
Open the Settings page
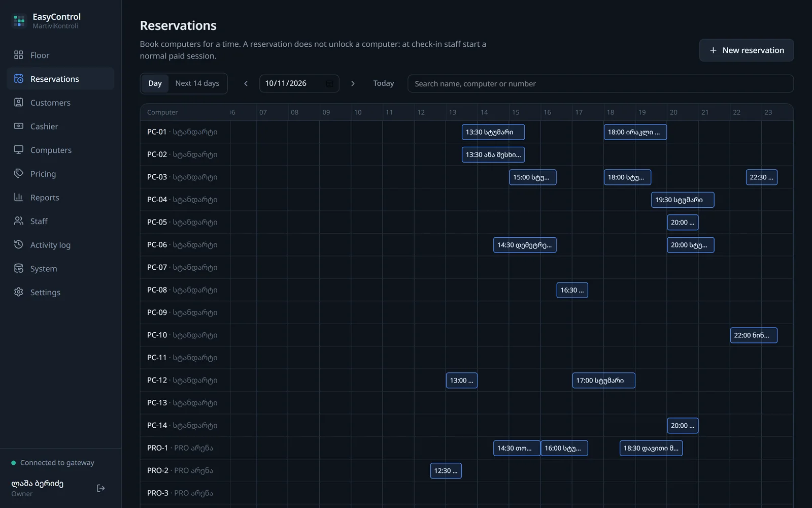(60, 292)
